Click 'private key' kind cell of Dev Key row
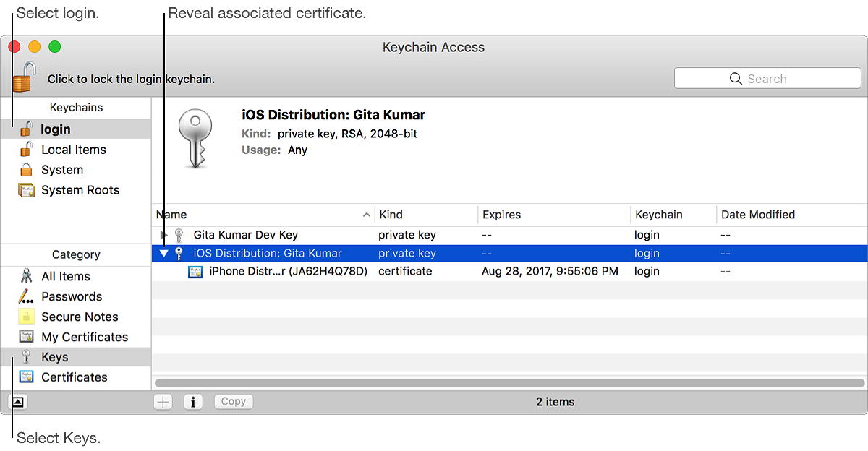Screen dimensions: 868x451 click(407, 235)
